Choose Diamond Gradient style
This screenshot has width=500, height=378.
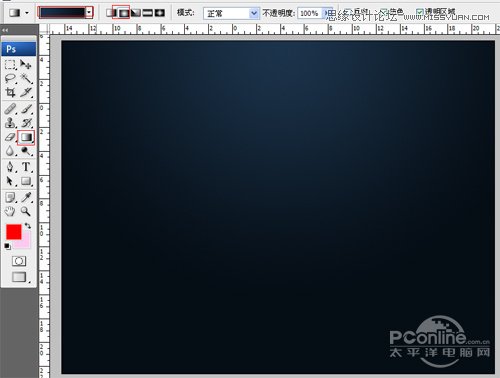[160, 13]
